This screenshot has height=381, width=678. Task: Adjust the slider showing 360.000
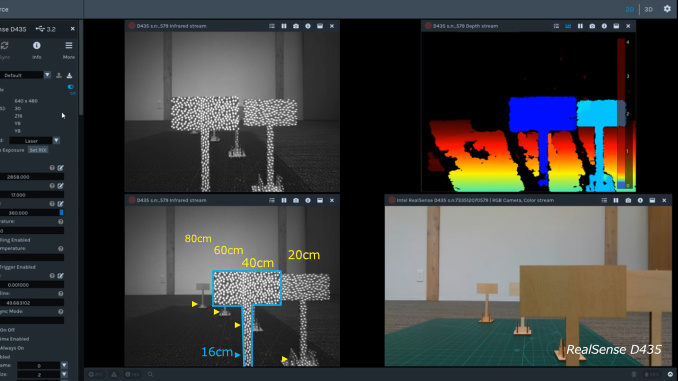(x=32, y=212)
